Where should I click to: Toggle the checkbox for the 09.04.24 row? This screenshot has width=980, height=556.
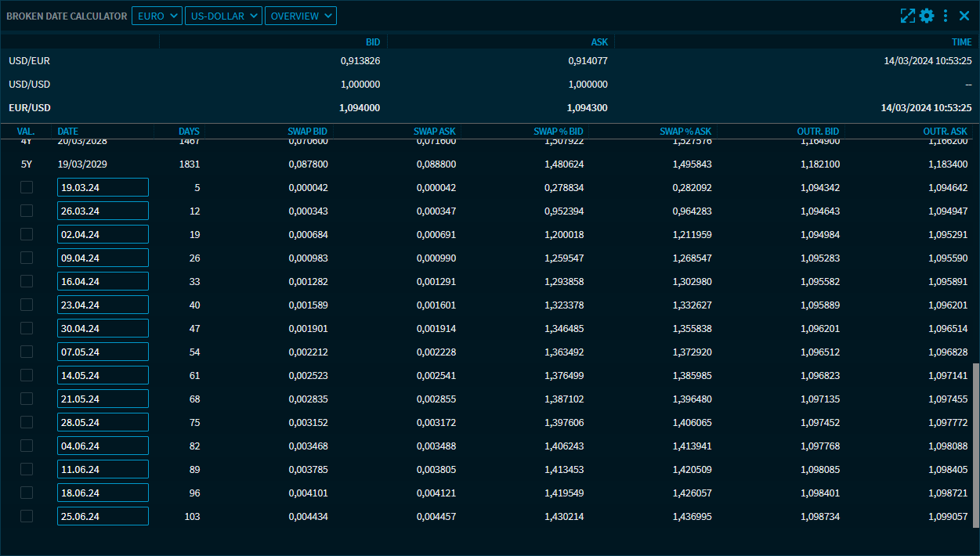point(27,258)
